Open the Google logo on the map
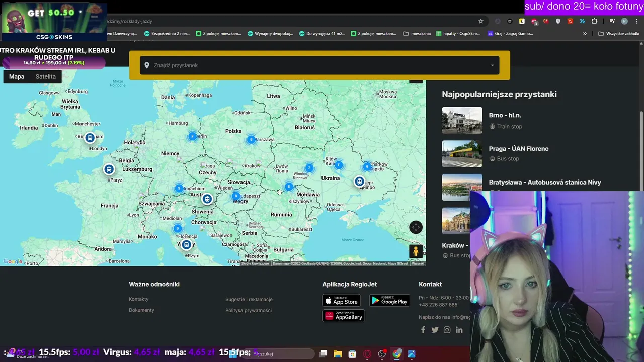Image resolution: width=644 pixels, height=362 pixels. (13, 261)
